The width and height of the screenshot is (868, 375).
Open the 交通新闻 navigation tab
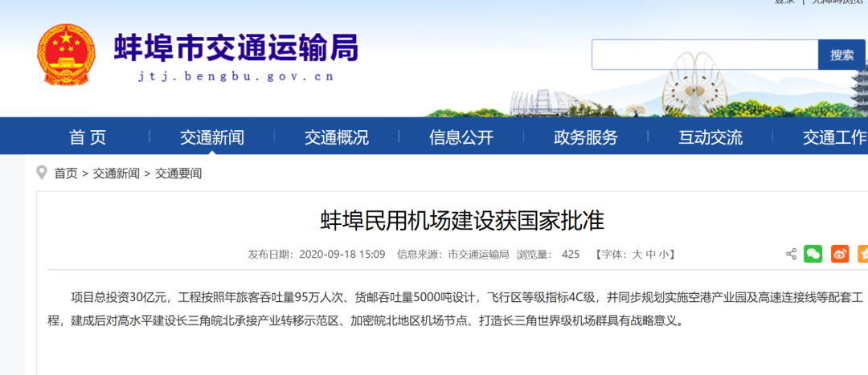[212, 137]
